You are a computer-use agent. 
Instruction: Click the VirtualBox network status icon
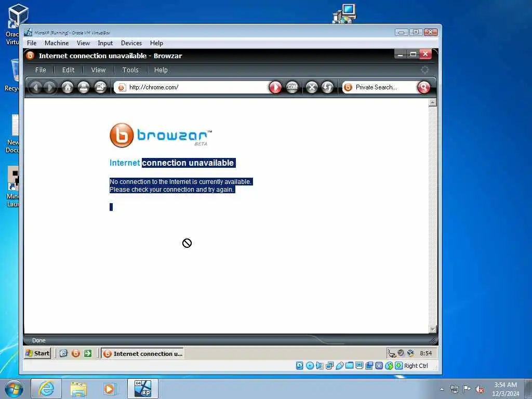(329, 366)
